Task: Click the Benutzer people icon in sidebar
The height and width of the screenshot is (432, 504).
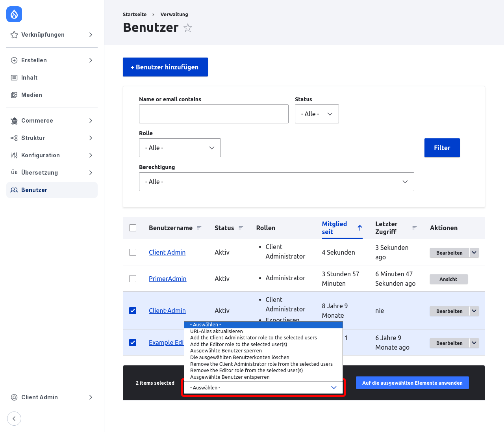Action: pos(14,190)
